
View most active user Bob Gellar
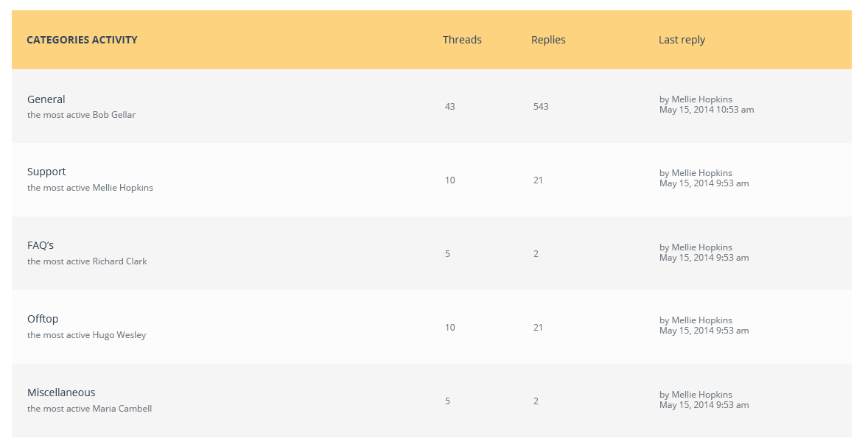tap(114, 115)
